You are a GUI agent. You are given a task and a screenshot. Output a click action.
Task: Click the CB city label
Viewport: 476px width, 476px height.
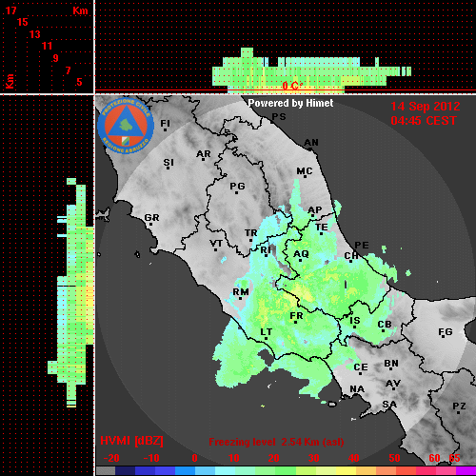tap(385, 325)
